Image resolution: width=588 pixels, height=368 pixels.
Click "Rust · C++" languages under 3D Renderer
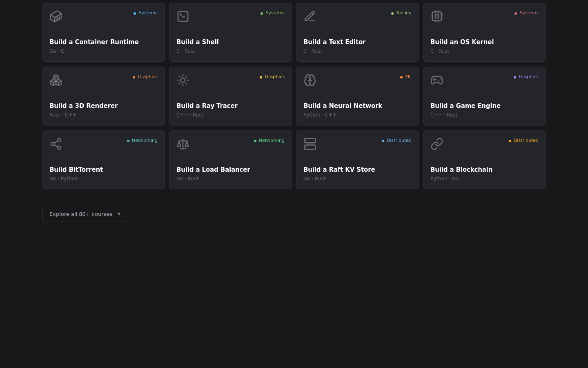point(63,115)
